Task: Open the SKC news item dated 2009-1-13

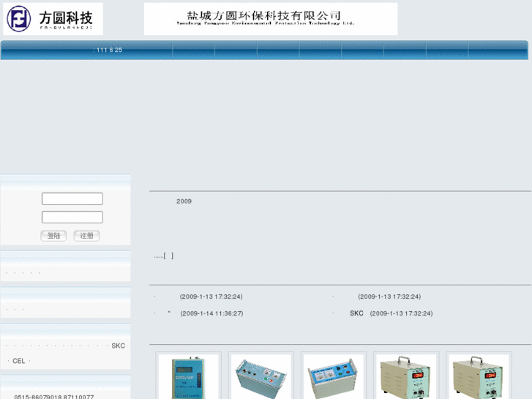Action: [x=391, y=313]
